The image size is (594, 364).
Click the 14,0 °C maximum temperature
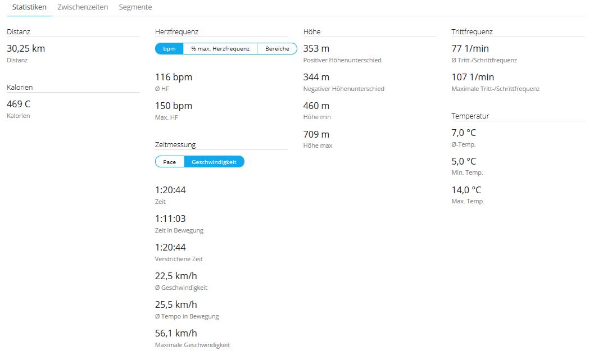[x=466, y=190]
